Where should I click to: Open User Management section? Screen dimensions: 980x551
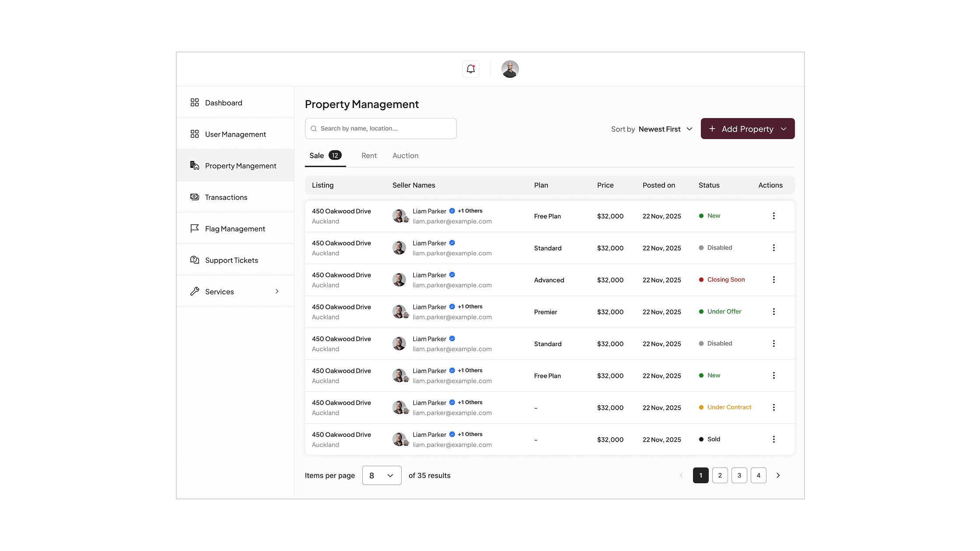pos(235,134)
